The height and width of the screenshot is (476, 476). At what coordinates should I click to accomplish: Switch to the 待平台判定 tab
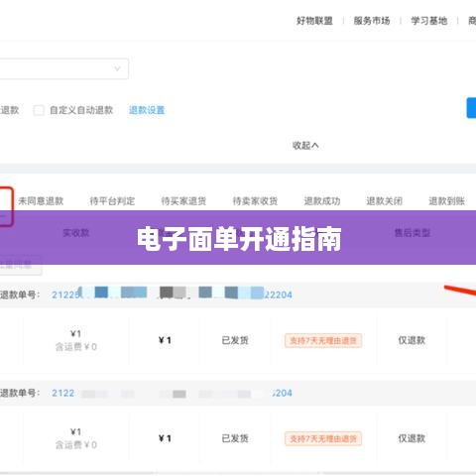tap(112, 201)
